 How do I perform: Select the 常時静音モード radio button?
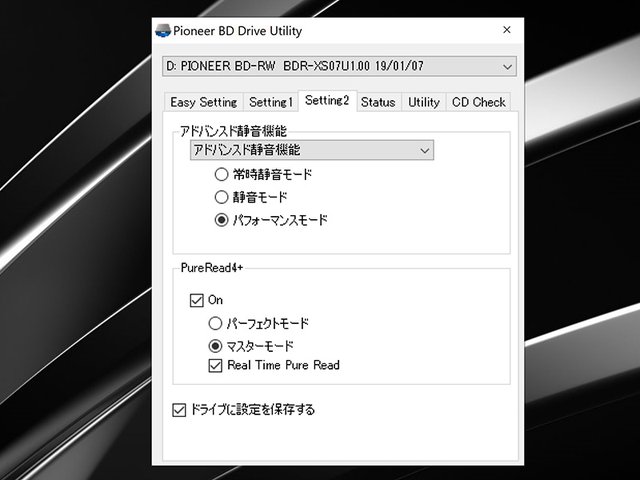pyautogui.click(x=222, y=175)
